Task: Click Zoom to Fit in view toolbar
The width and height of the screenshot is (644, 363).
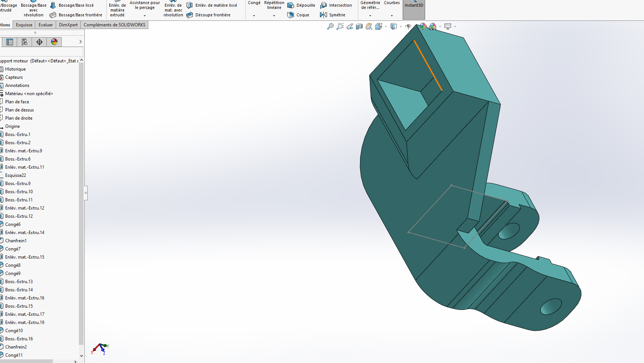Action: 330,26
